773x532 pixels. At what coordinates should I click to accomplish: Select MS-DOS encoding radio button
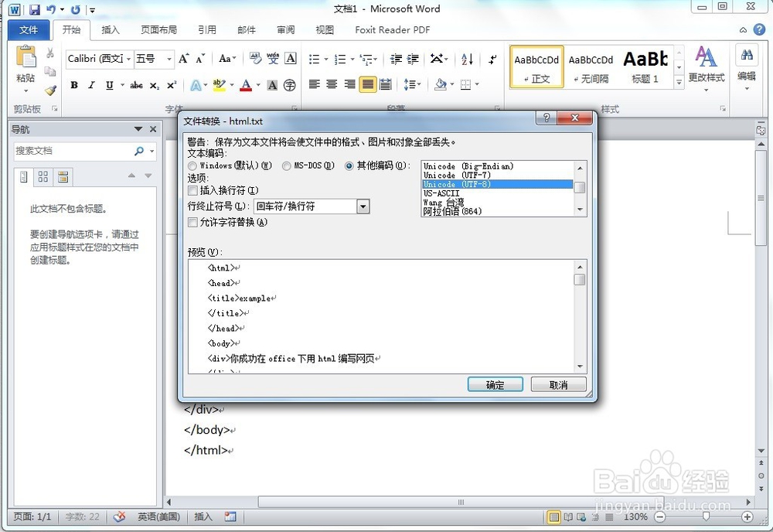pyautogui.click(x=287, y=166)
